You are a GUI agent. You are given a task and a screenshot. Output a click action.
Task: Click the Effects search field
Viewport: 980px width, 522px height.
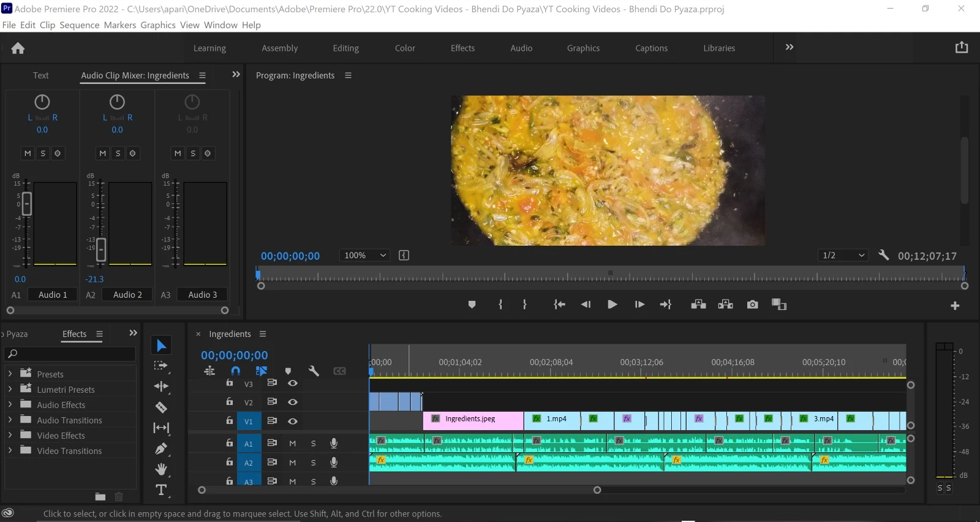70,354
